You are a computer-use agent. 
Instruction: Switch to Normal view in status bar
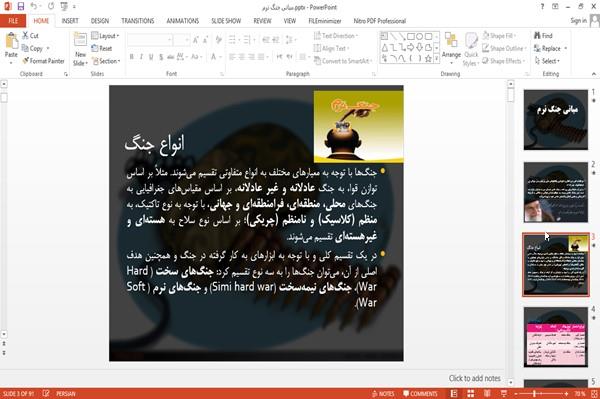[x=454, y=394]
